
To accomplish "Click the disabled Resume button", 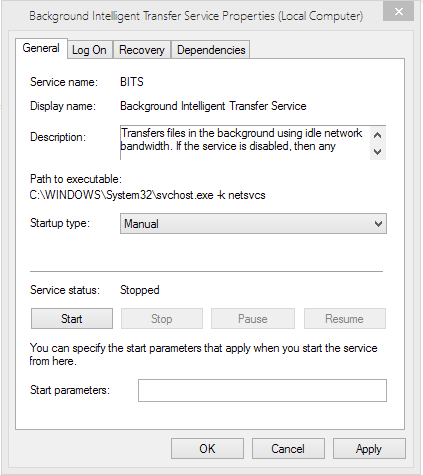I will click(x=345, y=319).
